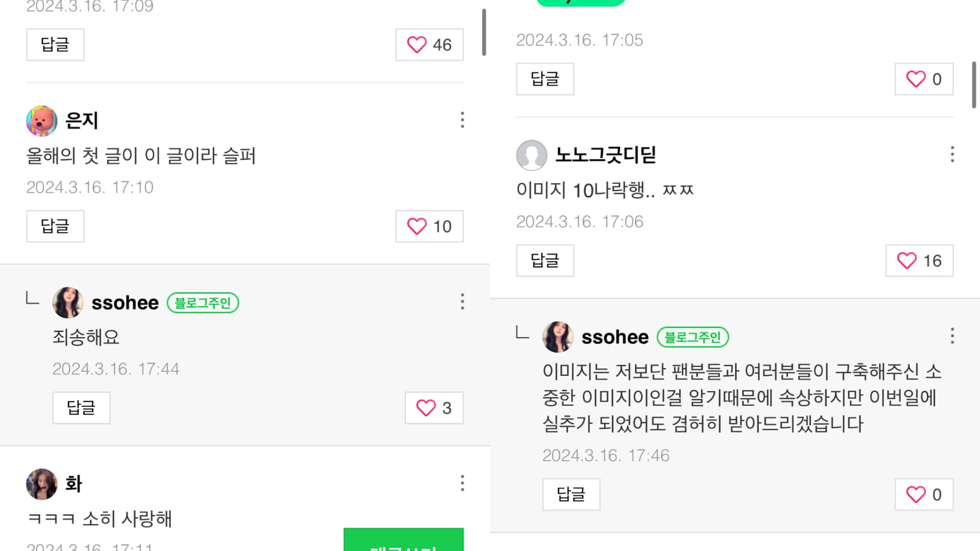The height and width of the screenshot is (551, 980).
Task: Toggle the heart on ssohee's 죄송해요 reply
Action: [x=434, y=408]
